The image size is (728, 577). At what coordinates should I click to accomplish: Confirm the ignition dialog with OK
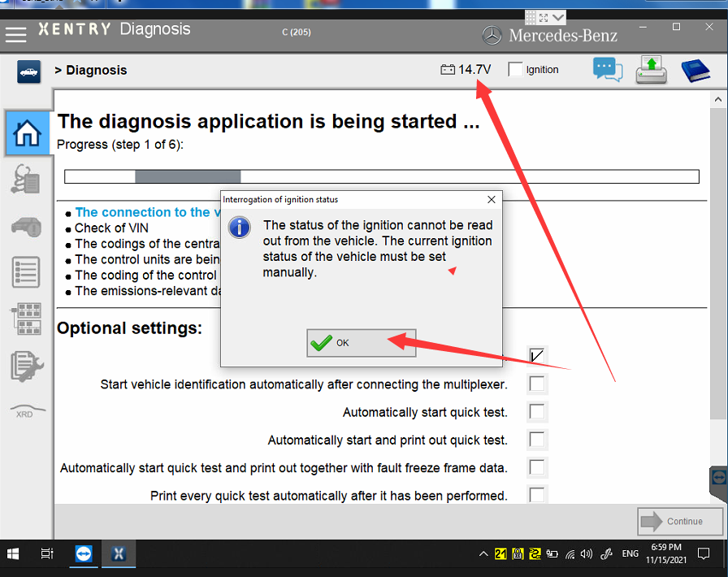coord(362,343)
